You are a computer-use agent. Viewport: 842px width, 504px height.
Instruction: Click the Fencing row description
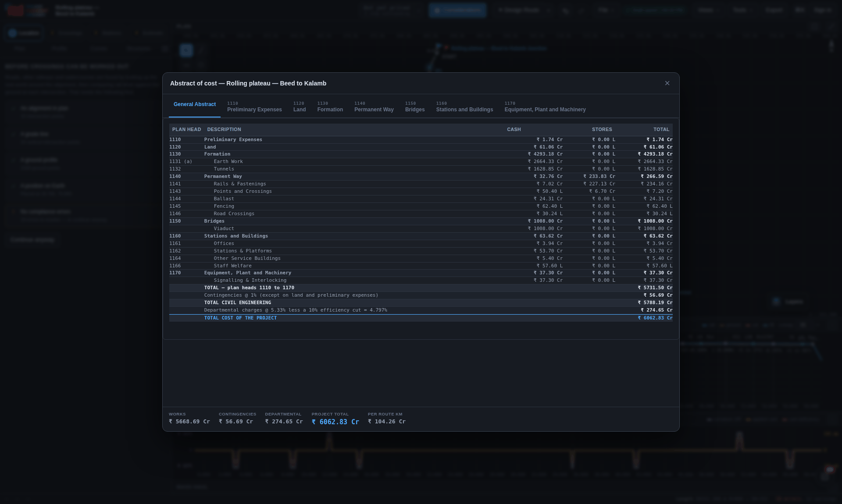224,206
